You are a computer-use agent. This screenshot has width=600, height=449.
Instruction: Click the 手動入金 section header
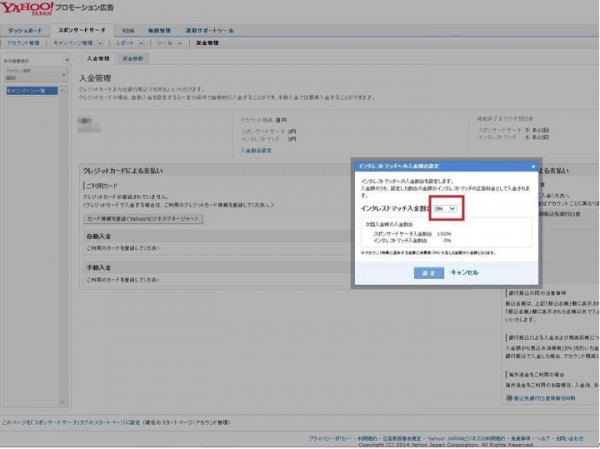coord(99,268)
